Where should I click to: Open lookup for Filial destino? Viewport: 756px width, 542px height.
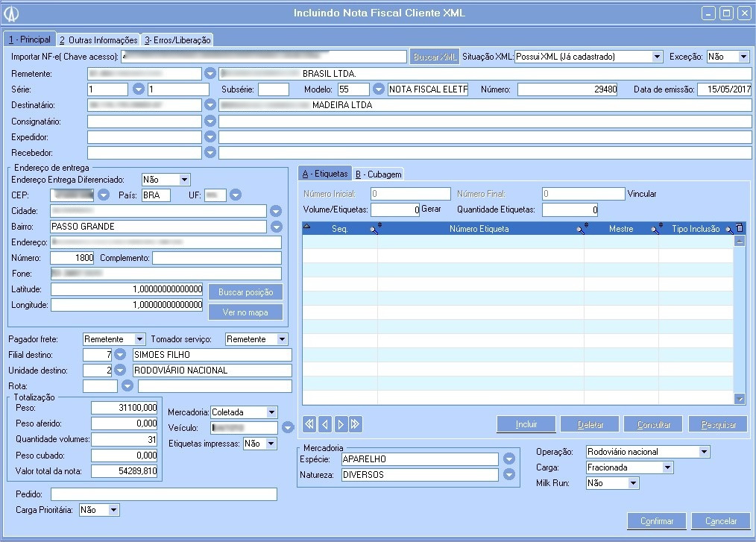(x=120, y=355)
